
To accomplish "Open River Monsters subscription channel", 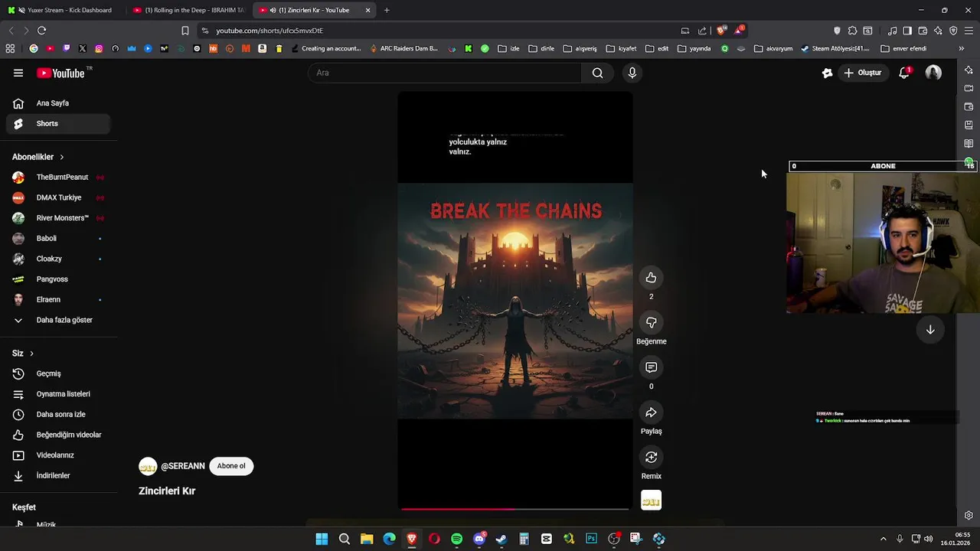I will (58, 218).
